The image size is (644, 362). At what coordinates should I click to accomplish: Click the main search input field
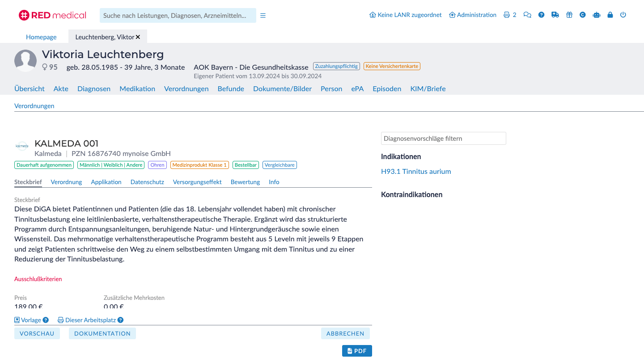click(178, 15)
